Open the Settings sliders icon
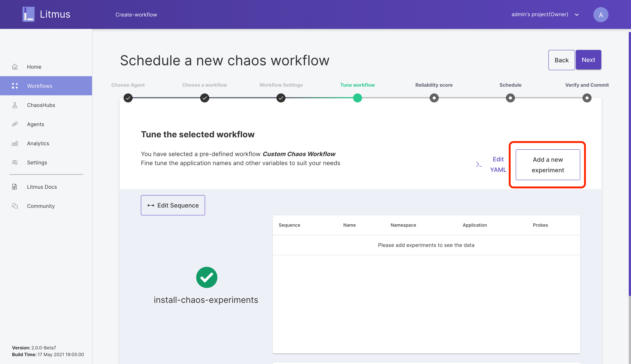 tap(15, 162)
